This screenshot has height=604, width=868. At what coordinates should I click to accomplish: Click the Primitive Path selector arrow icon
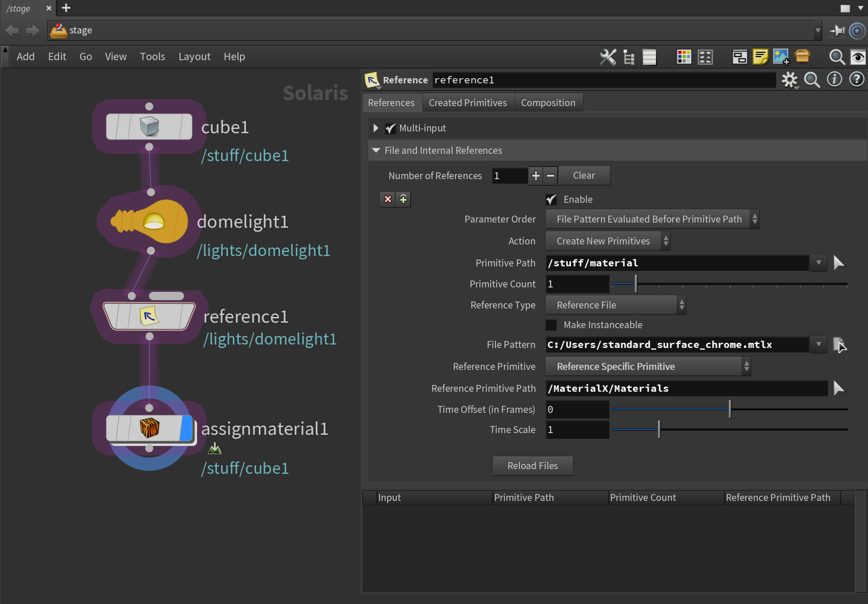[x=839, y=262]
